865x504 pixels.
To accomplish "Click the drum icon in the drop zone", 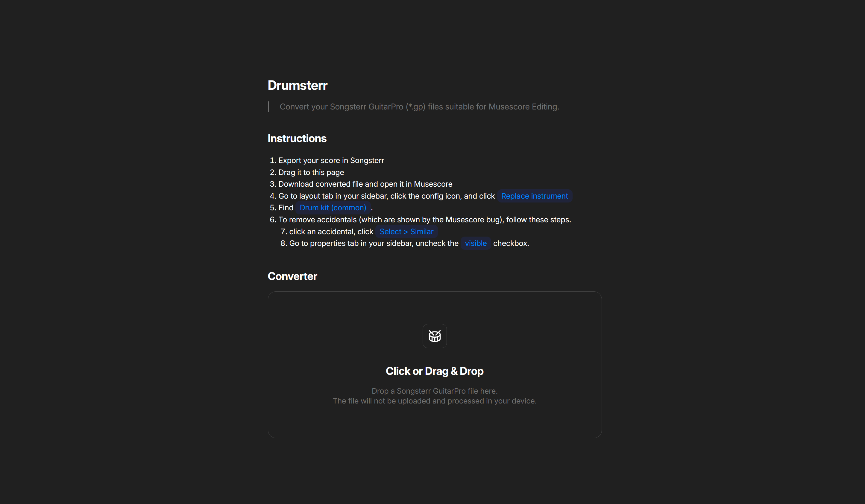I will [435, 336].
